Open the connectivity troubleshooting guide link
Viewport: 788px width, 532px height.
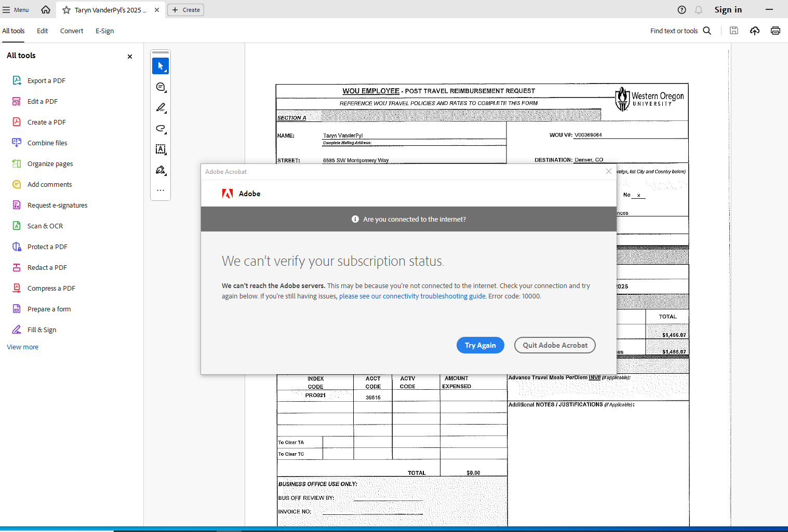coord(412,296)
